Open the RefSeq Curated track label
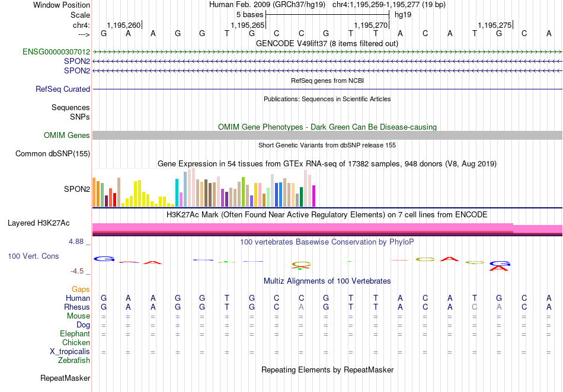The width and height of the screenshot is (563, 392). (x=63, y=89)
